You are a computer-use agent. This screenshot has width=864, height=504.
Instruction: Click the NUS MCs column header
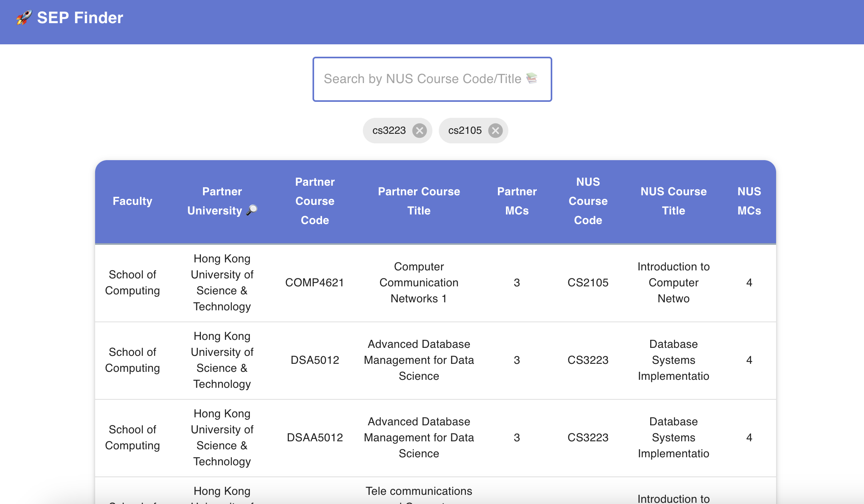(749, 201)
